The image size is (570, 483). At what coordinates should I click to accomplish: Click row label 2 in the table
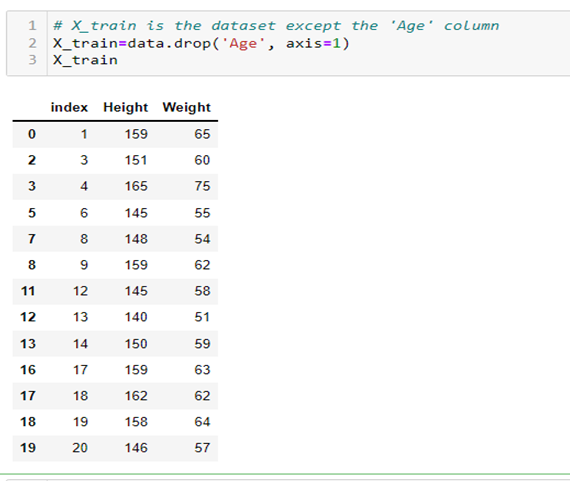tap(32, 160)
